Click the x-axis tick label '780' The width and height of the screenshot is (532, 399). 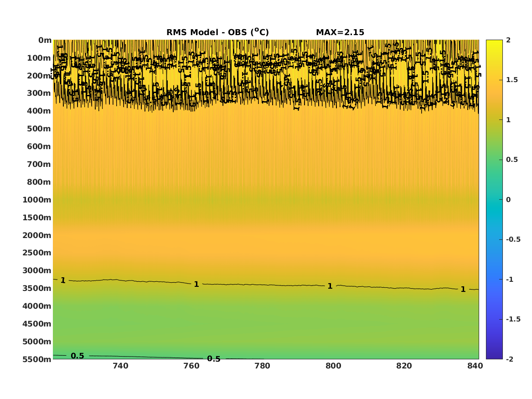pos(262,366)
